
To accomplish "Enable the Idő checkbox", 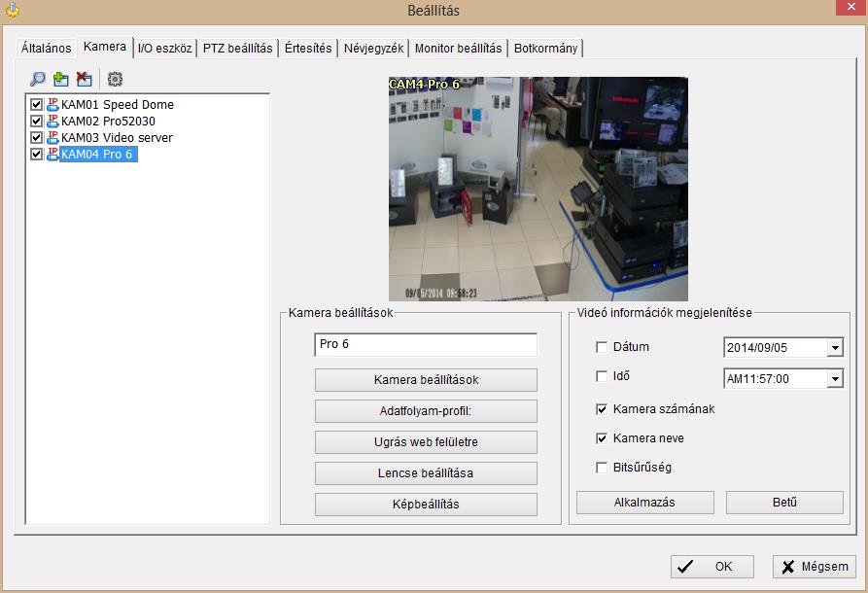I will point(601,376).
